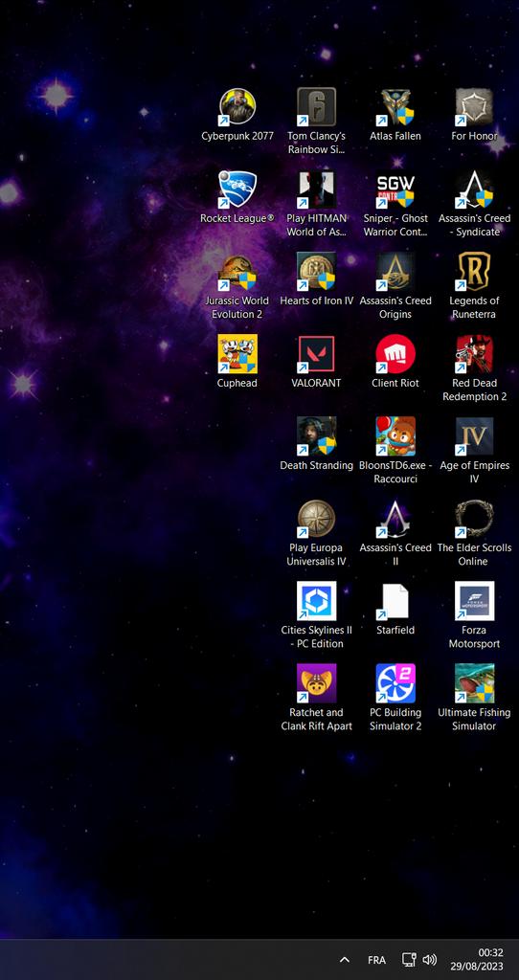Select the Assassin's Creed II icon

pos(395,519)
